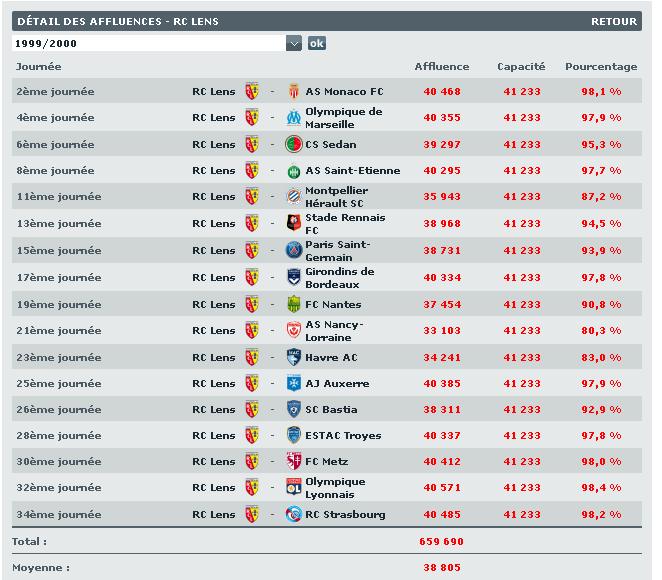
Task: Click the RC Strasbourg club badge
Action: (294, 515)
